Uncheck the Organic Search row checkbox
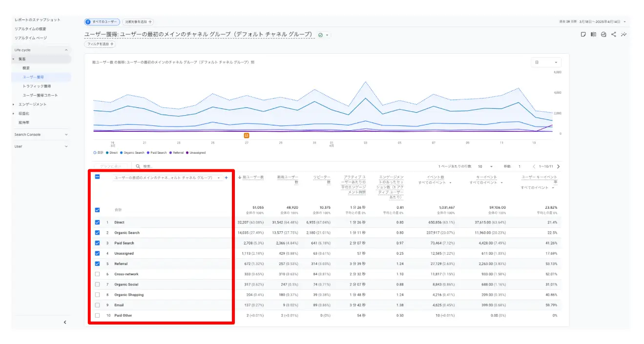Screen dimensions: 644x344 (x=97, y=233)
